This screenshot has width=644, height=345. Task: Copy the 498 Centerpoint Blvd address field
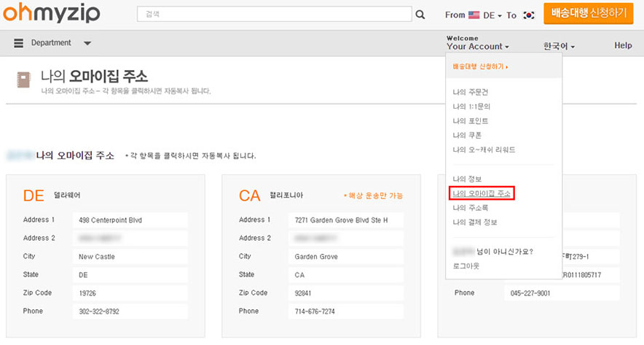[132, 220]
